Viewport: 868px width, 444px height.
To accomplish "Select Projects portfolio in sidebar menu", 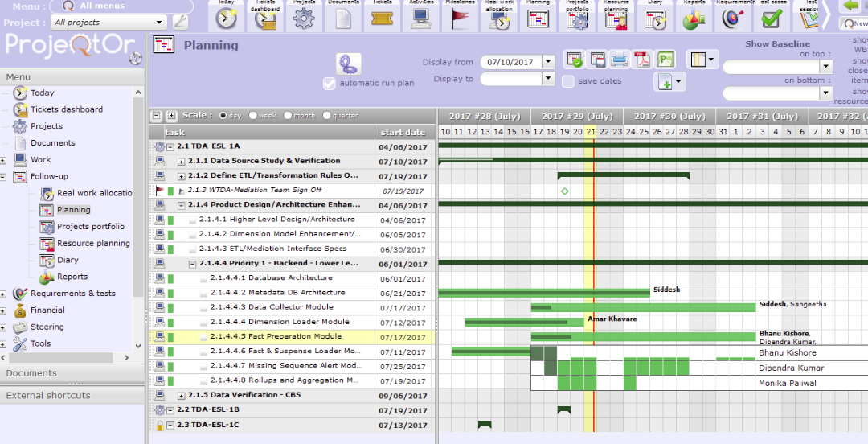I will (x=90, y=226).
